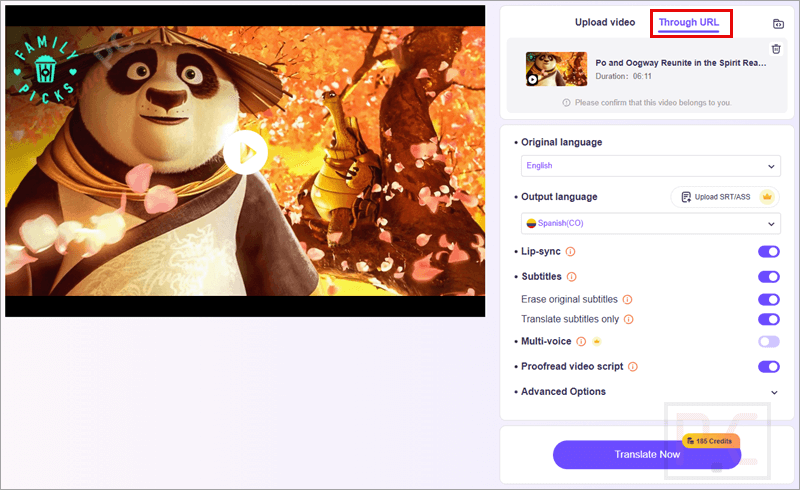The width and height of the screenshot is (800, 490).
Task: Click the Translate Now button
Action: tap(646, 455)
